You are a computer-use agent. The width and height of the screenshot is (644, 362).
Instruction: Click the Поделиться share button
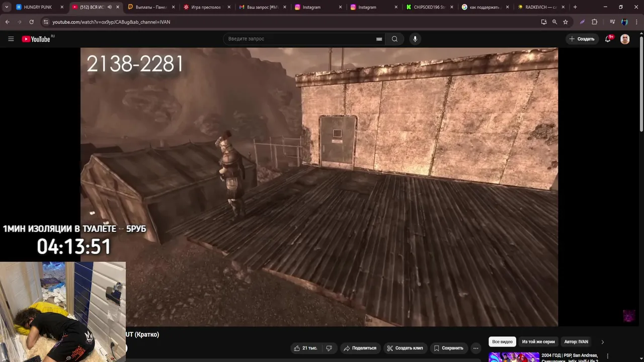(360, 348)
